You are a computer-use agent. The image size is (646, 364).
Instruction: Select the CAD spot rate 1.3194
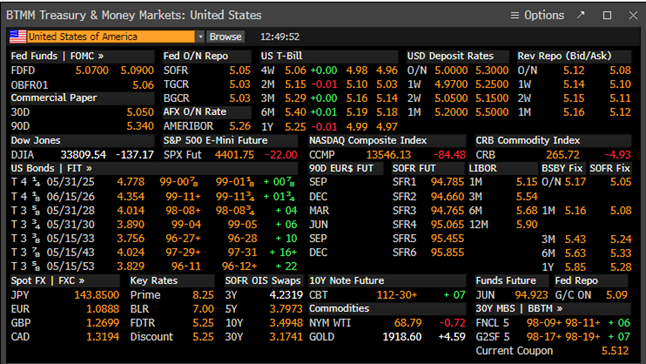(x=103, y=338)
